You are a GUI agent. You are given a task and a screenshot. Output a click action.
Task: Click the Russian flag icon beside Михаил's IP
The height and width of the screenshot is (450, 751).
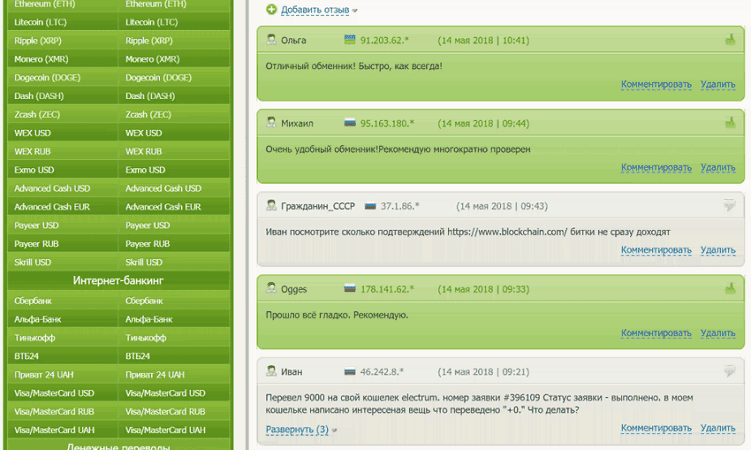click(x=350, y=124)
